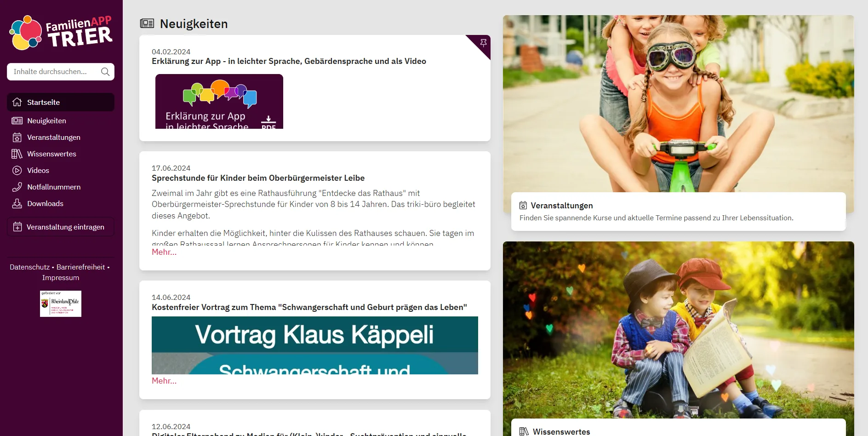Open the Erklärung zur App PDF thumbnail

point(219,101)
